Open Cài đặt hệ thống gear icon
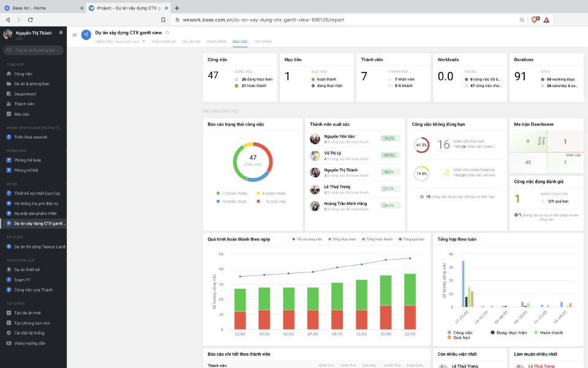 9,333
